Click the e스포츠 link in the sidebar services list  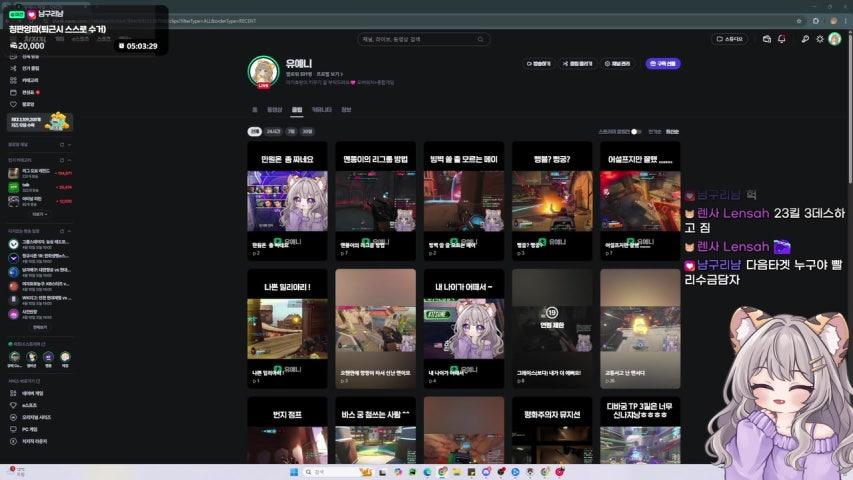click(x=29, y=405)
